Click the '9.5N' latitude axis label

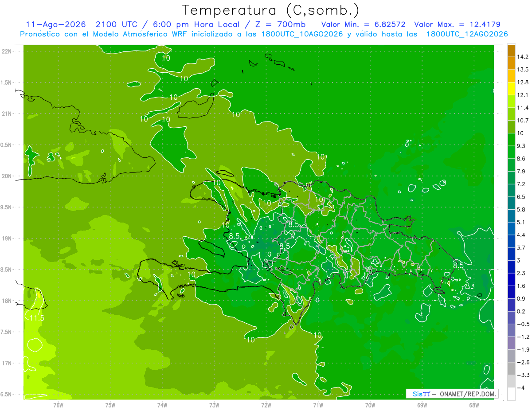point(7,207)
